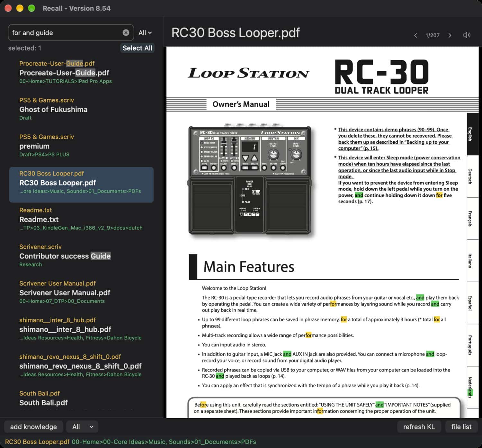Select the shimano__inter_8_hub.pdf result
482x448 pixels.
click(81, 329)
